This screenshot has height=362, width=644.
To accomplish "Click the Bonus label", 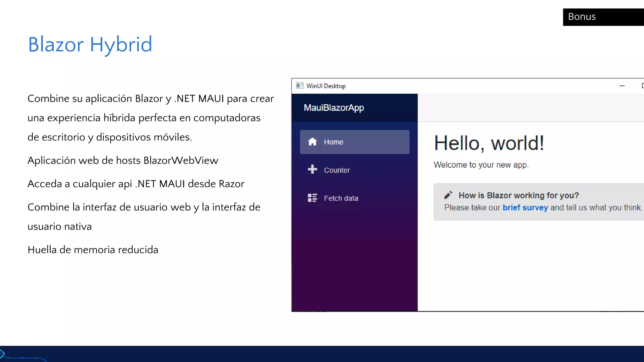I will [x=582, y=17].
